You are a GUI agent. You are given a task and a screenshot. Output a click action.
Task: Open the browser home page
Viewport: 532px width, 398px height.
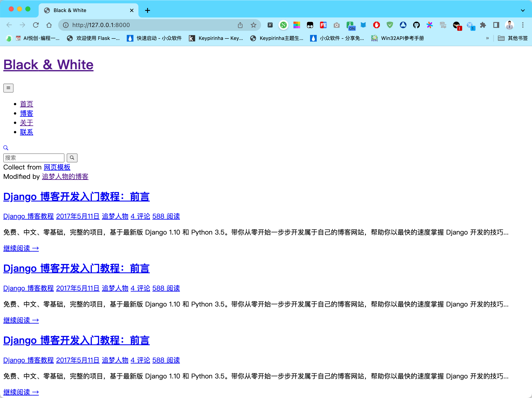[x=49, y=25]
